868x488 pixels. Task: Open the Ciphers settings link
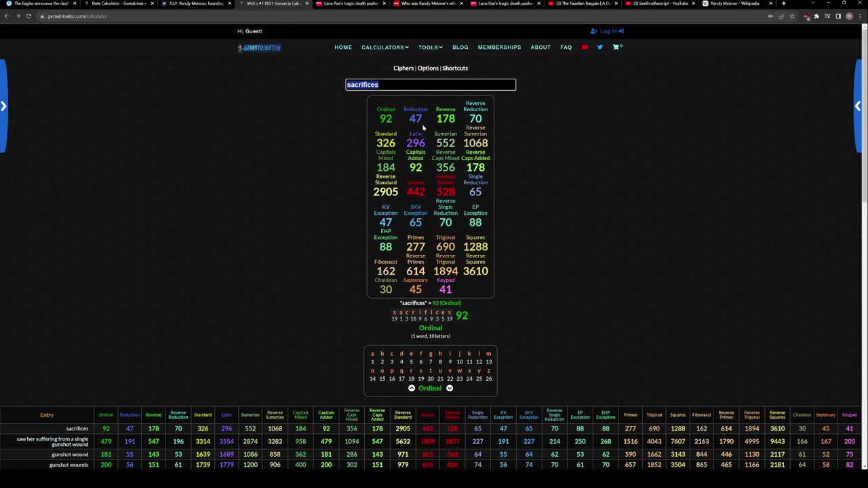[x=403, y=68]
